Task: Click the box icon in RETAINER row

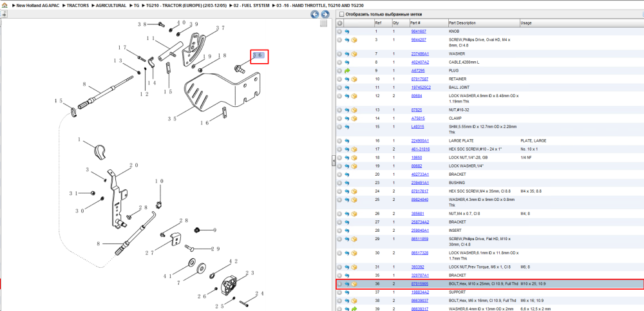Action: 354,79
